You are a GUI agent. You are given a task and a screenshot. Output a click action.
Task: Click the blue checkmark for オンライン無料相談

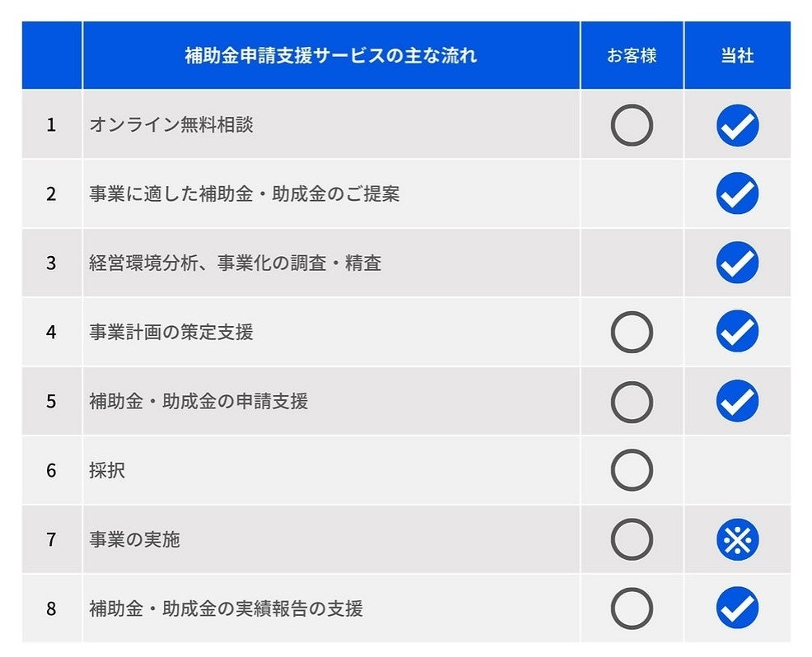click(x=737, y=126)
